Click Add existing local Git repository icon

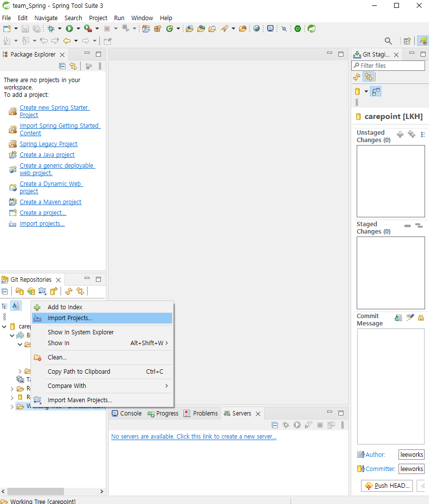(19, 291)
